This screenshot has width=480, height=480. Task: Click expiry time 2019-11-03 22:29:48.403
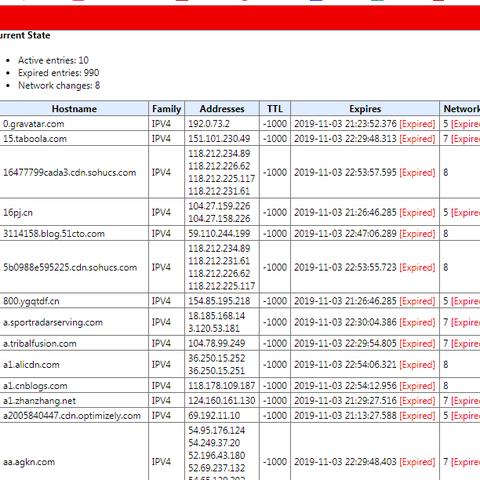tap(345, 462)
